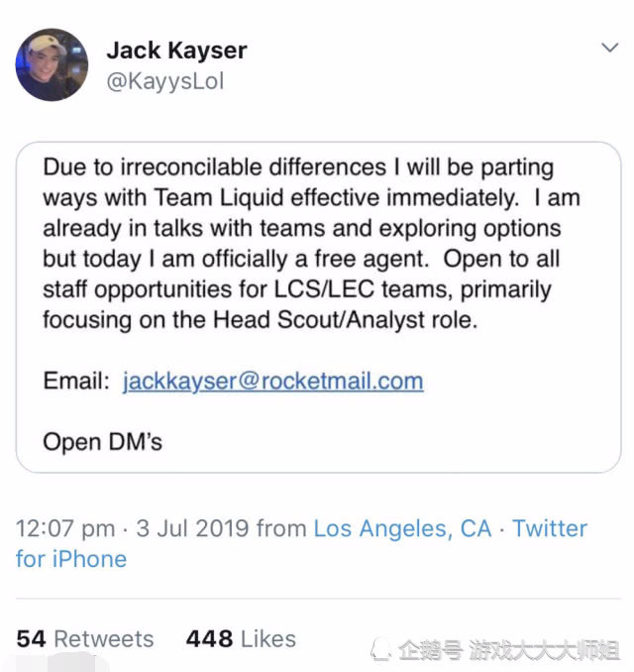The width and height of the screenshot is (634, 672).
Task: Expand the tweet options chevron
Action: click(609, 48)
